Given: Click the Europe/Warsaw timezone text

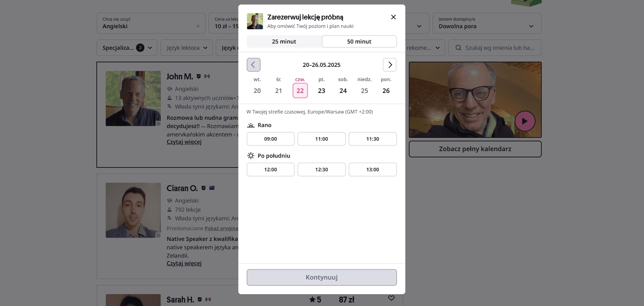Looking at the screenshot, I should pos(310,112).
